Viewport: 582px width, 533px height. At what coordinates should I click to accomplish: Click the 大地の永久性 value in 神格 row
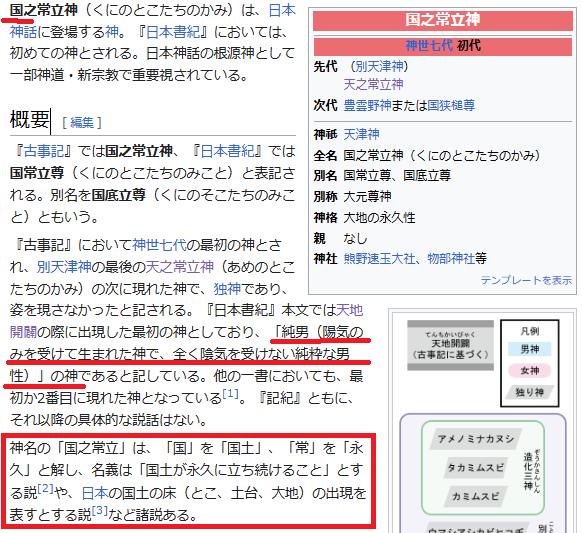pos(379,218)
